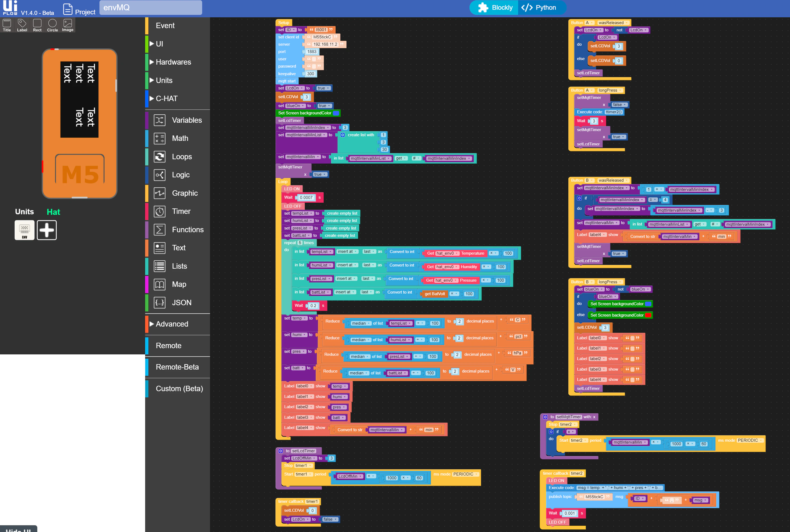This screenshot has height=532, width=790.
Task: Select the Title UI element tool
Action: click(x=7, y=25)
